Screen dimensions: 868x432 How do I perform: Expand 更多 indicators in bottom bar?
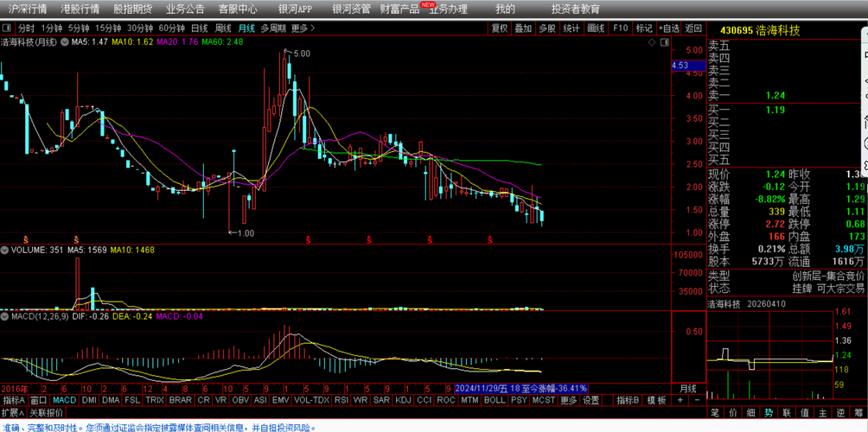click(569, 400)
